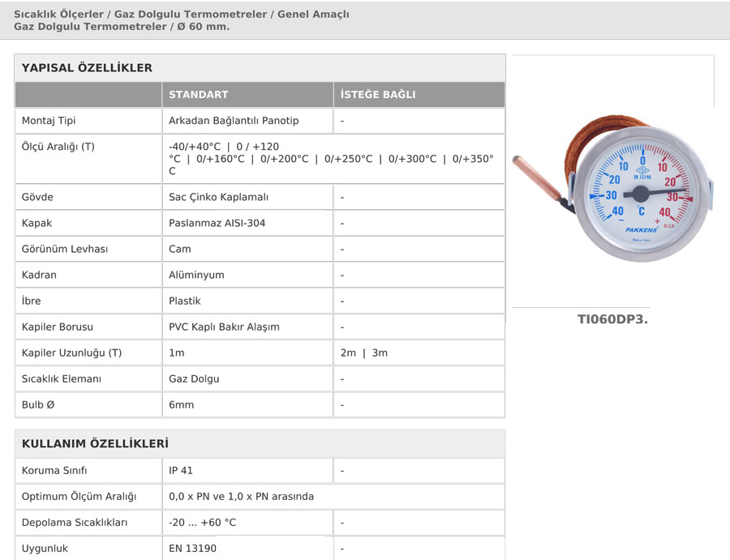Click the thermometer product image
The width and height of the screenshot is (730, 560).
[x=612, y=189]
